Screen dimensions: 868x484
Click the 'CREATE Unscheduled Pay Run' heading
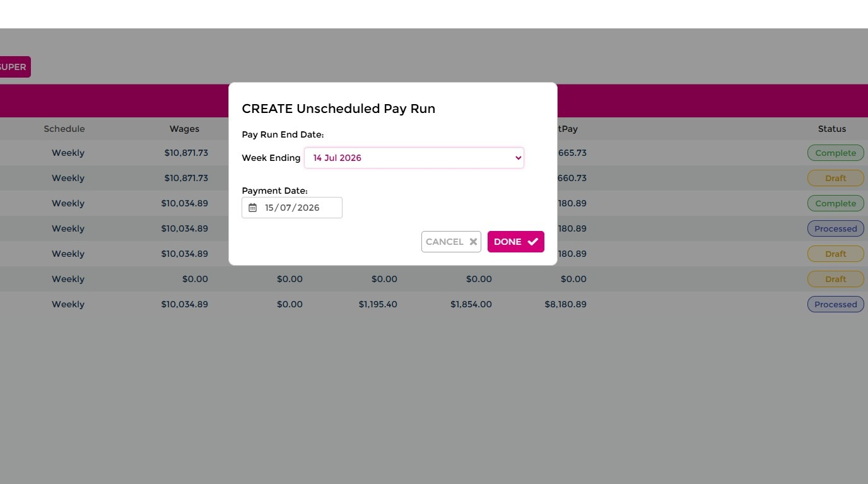(x=339, y=109)
